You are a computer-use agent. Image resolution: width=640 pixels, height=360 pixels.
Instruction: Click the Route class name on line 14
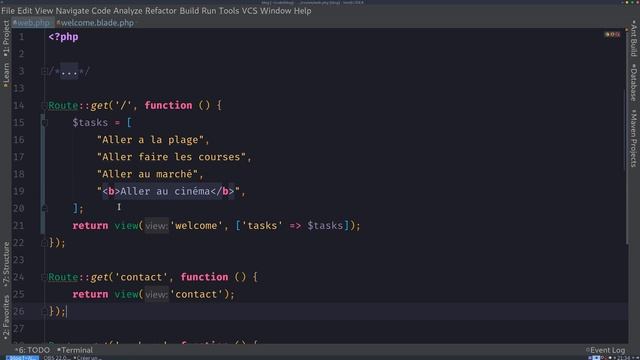(63, 106)
